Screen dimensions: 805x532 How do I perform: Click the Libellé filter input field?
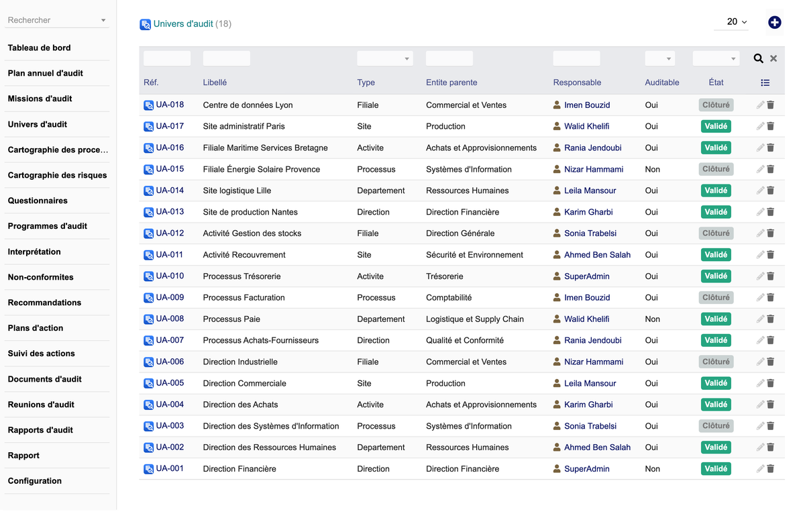tap(227, 58)
